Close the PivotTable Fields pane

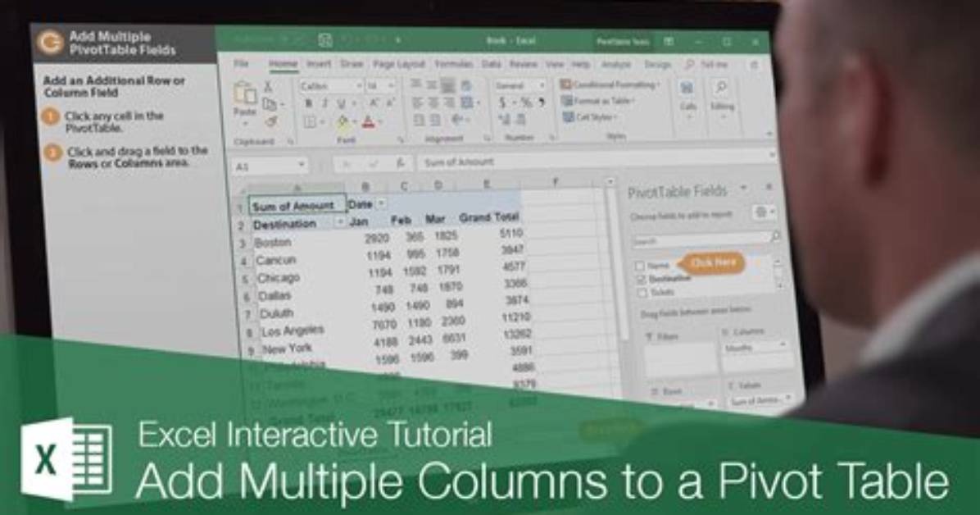pyautogui.click(x=769, y=186)
